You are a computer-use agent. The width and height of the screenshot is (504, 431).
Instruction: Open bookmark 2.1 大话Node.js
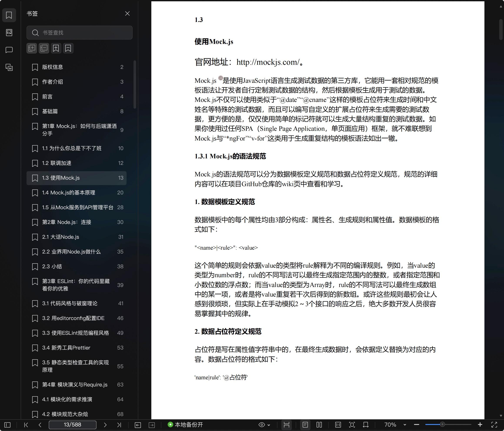[x=77, y=237]
